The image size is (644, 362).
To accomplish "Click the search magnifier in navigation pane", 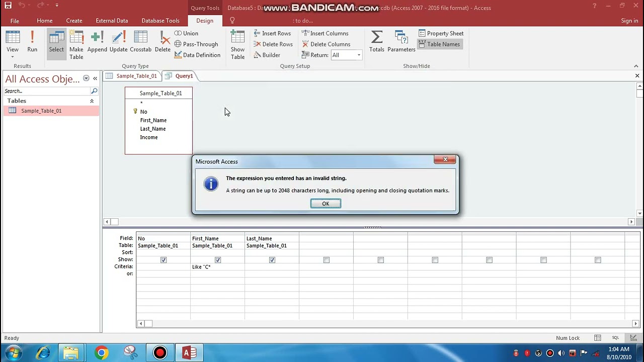I will pyautogui.click(x=94, y=91).
